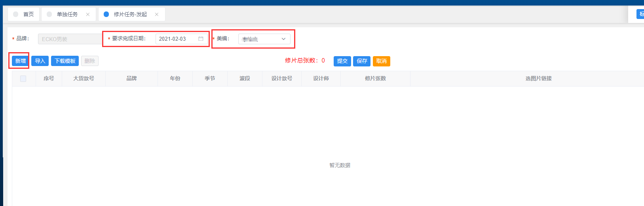Click the 导入 button
Viewport: 644px width, 206px height.
click(40, 61)
